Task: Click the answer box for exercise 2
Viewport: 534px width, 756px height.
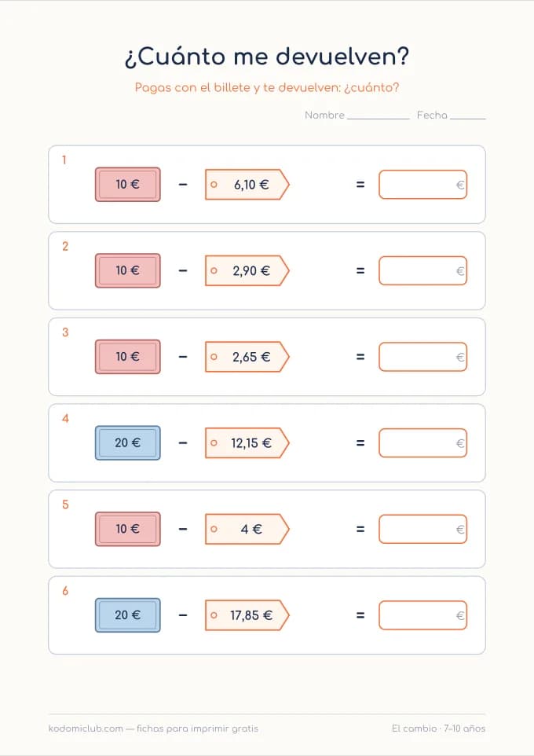Action: (x=422, y=270)
